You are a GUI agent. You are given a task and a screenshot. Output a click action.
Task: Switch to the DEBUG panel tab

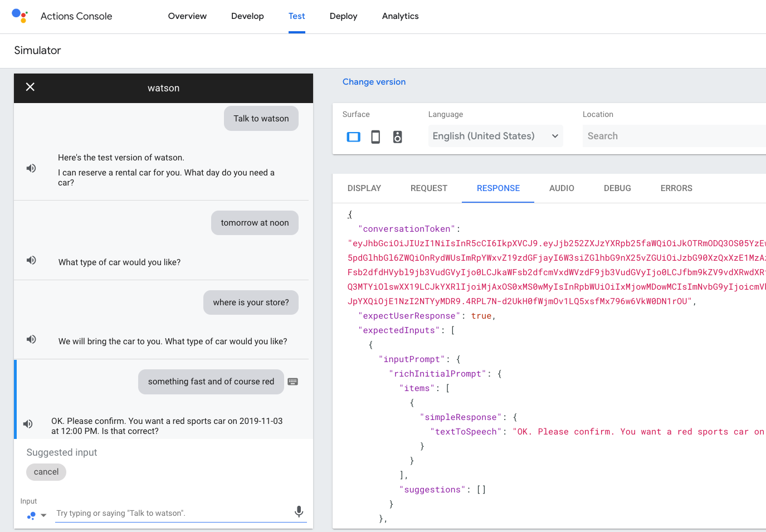[x=617, y=188]
